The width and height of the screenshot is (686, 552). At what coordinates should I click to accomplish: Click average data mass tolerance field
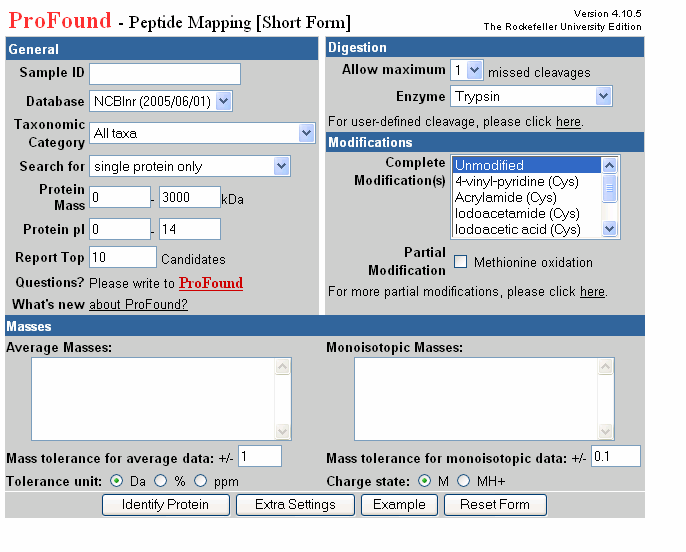pyautogui.click(x=260, y=457)
